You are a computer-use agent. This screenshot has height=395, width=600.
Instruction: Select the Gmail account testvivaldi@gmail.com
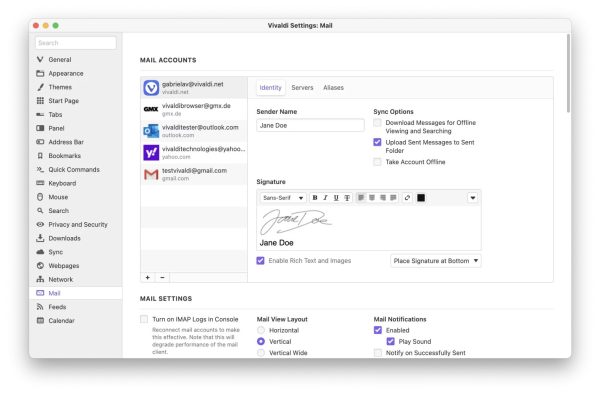194,174
